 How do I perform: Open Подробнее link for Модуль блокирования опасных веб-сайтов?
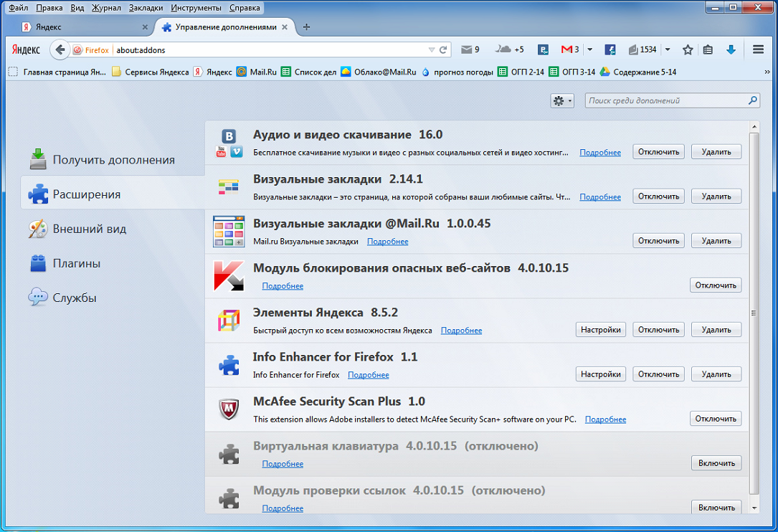pyautogui.click(x=283, y=286)
